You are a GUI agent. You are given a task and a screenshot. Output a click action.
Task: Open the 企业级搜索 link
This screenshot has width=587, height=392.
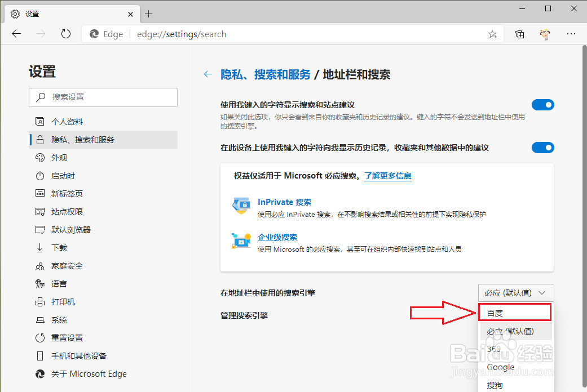pyautogui.click(x=277, y=237)
